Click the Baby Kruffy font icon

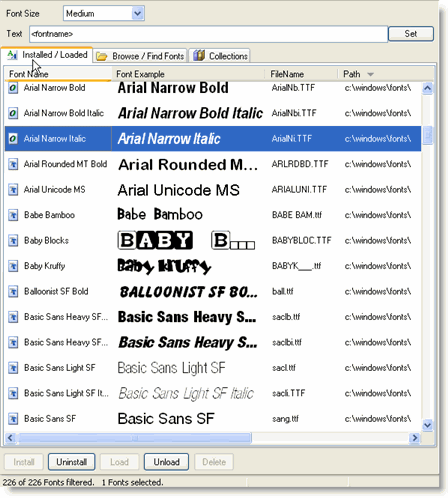13,266
